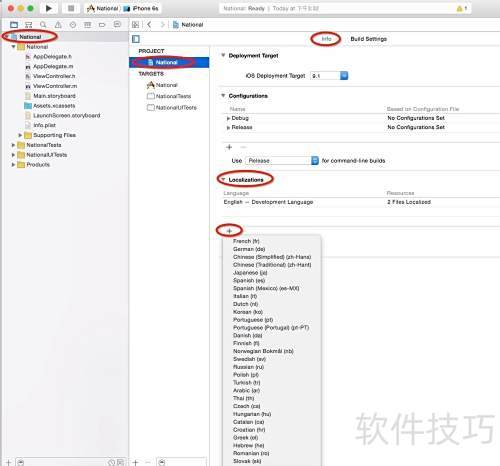Screen dimensions: 500x466
Task: Choose the iPhone 6s destination device
Action: coord(141,8)
